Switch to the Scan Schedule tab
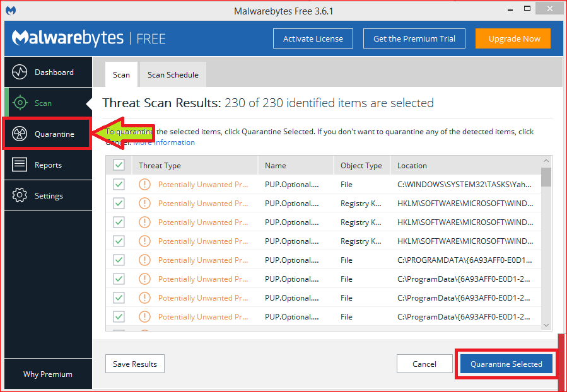Screen dimensions: 567x392 coord(173,74)
